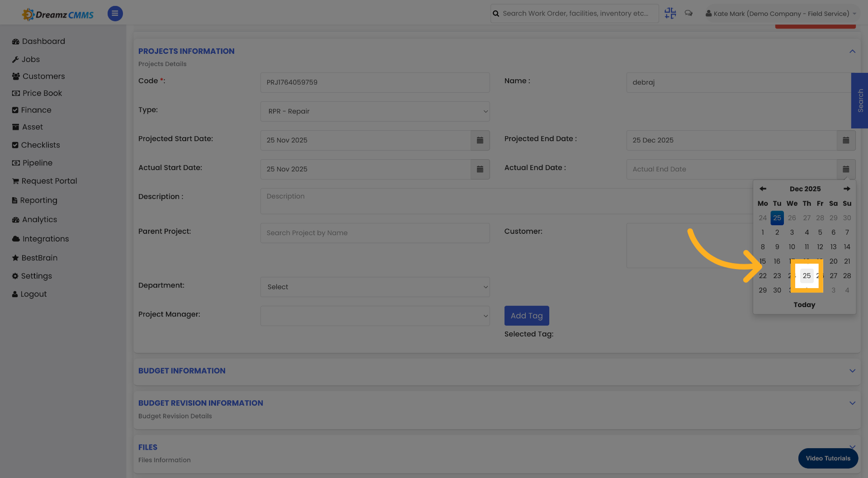Click Search Project by Name field
Screen dimensions: 868x478
click(x=375, y=233)
